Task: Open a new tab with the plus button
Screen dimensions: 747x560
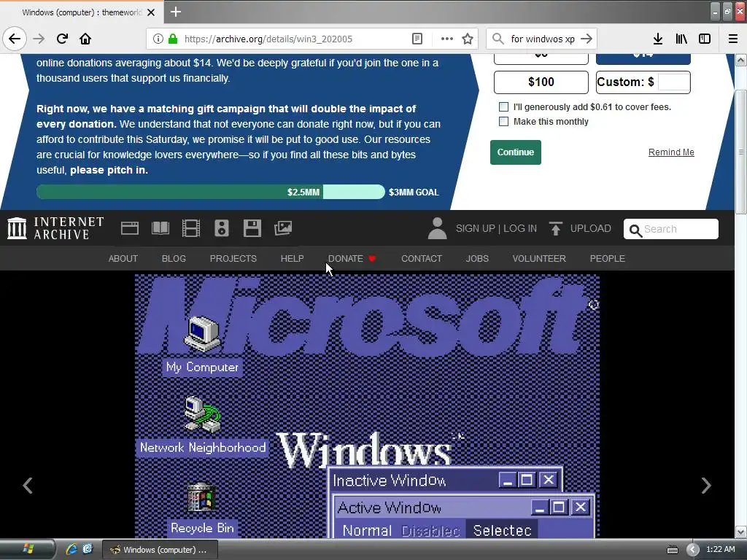Action: [176, 12]
